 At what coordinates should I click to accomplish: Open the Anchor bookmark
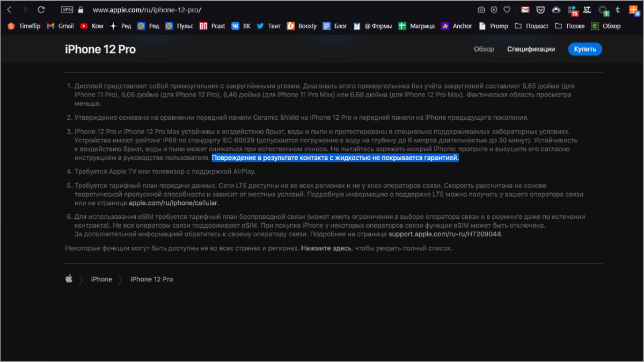coord(457,26)
